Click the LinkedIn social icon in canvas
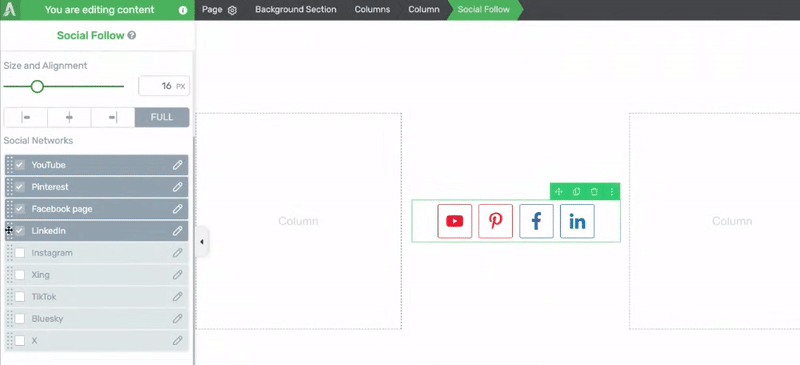Viewport: 800px width, 365px height. [577, 221]
